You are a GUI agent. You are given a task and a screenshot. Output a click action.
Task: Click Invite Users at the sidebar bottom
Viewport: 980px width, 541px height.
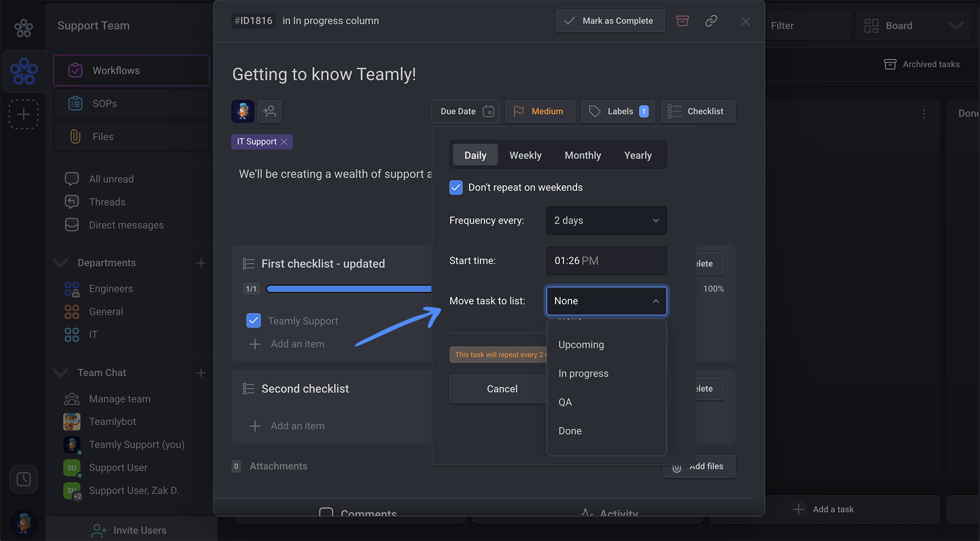coord(130,530)
